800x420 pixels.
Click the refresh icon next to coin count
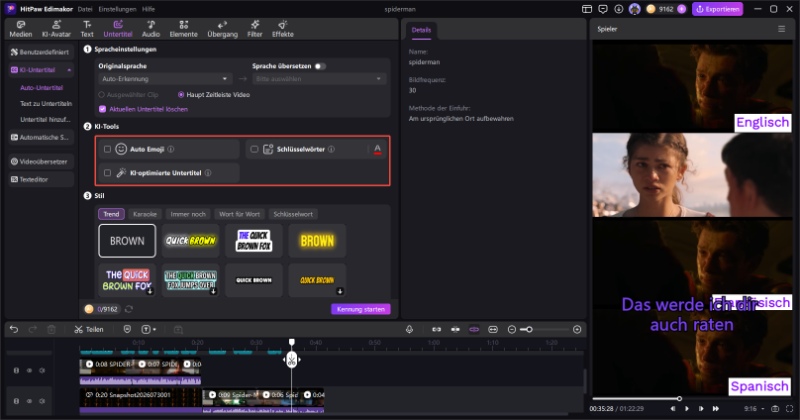[129, 309]
